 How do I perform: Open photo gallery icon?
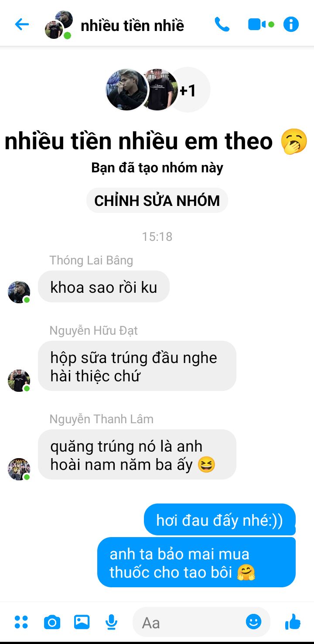coord(82,621)
